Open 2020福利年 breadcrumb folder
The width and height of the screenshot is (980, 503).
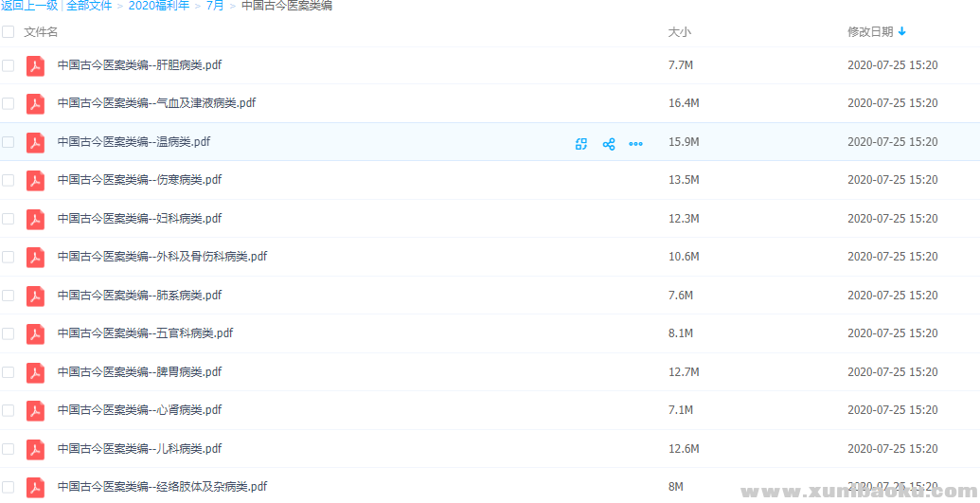pyautogui.click(x=158, y=6)
